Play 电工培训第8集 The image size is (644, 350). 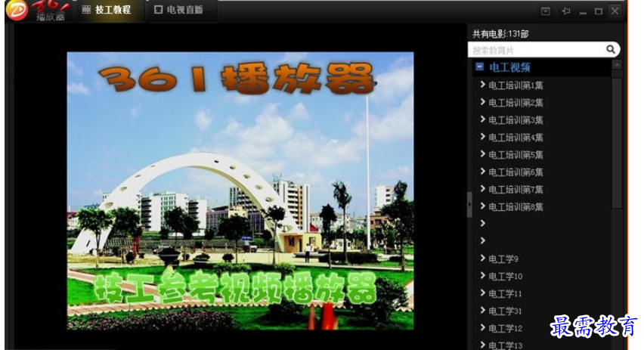(516, 206)
